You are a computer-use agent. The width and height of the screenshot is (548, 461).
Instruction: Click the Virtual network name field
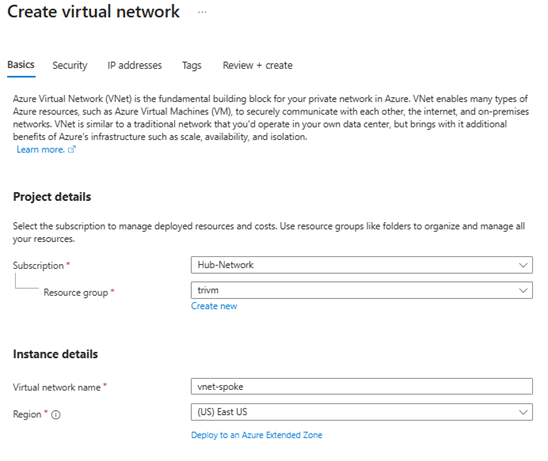tap(362, 387)
